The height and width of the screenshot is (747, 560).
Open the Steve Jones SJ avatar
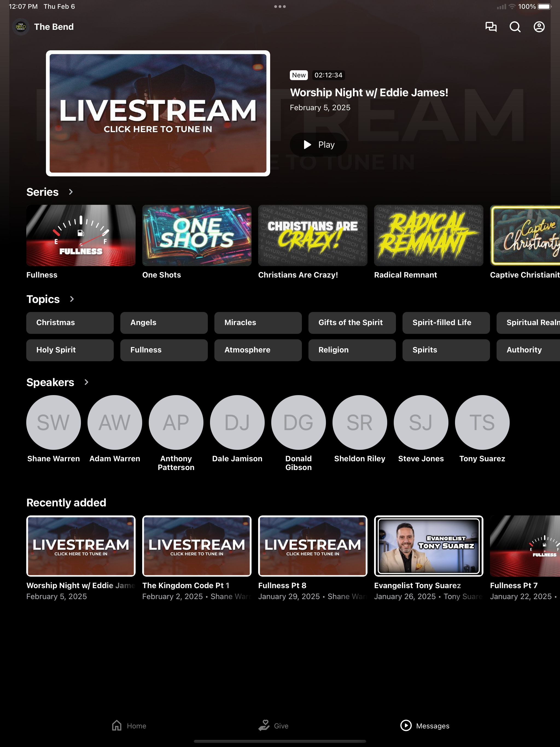point(421,422)
